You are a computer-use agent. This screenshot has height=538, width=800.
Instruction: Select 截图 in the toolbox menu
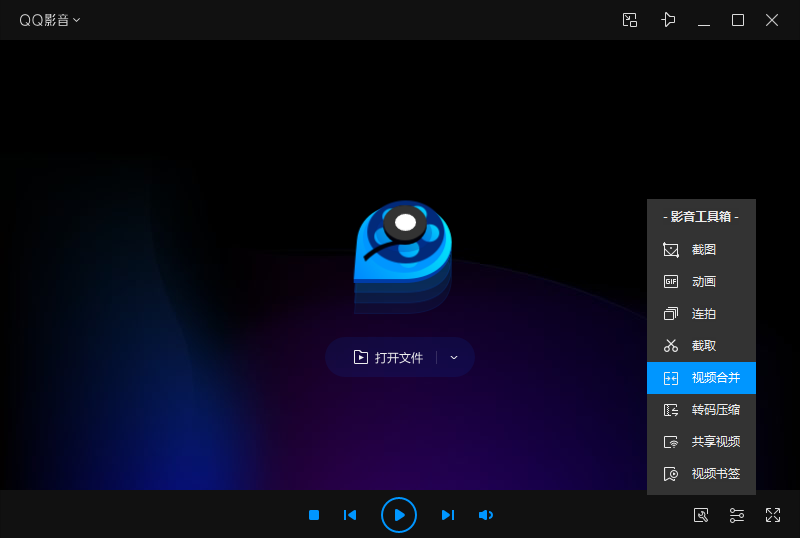pos(701,250)
